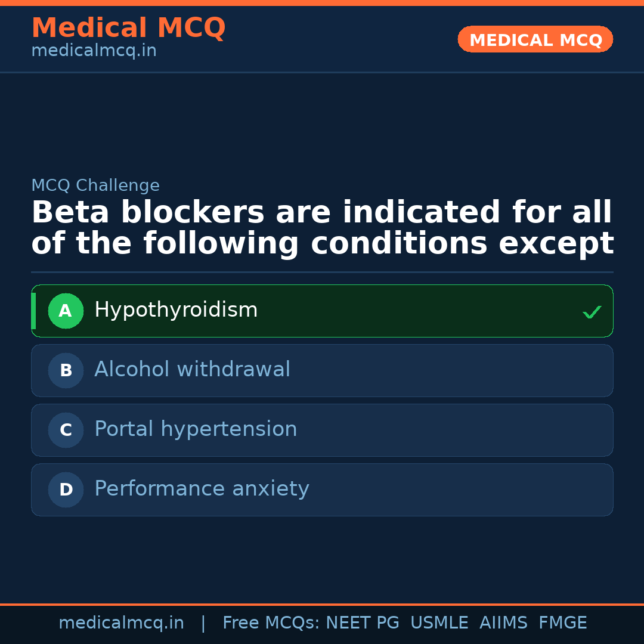
Task: Click the Medical MCQ header title
Action: pyautogui.click(x=128, y=28)
